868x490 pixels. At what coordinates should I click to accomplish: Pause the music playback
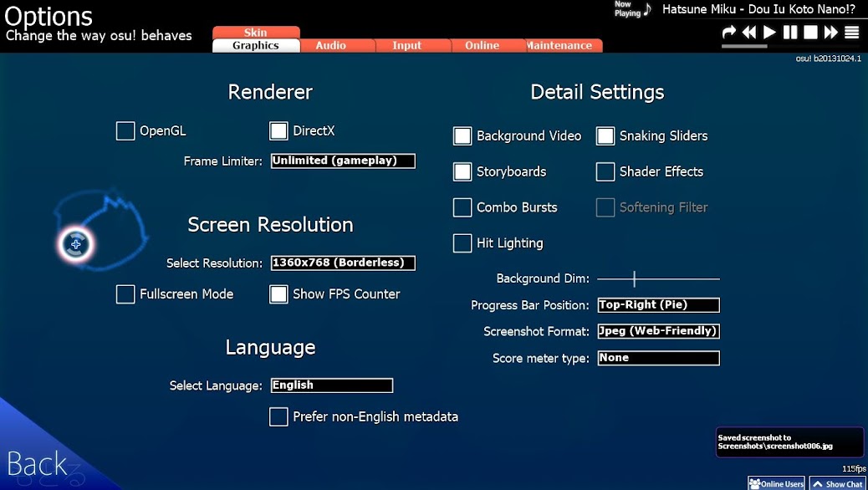pos(790,33)
